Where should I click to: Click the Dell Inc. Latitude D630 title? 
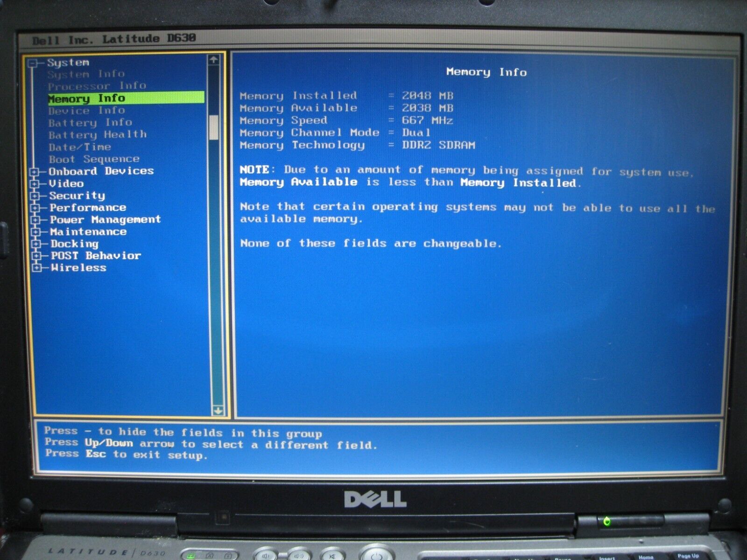(114, 39)
